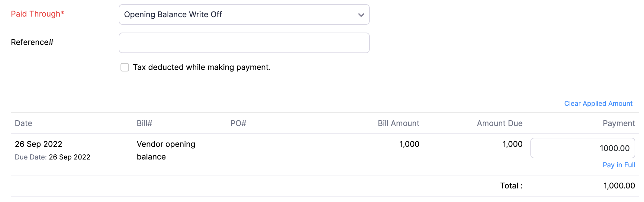644x202 pixels.
Task: Click the Payment column header
Action: [619, 123]
